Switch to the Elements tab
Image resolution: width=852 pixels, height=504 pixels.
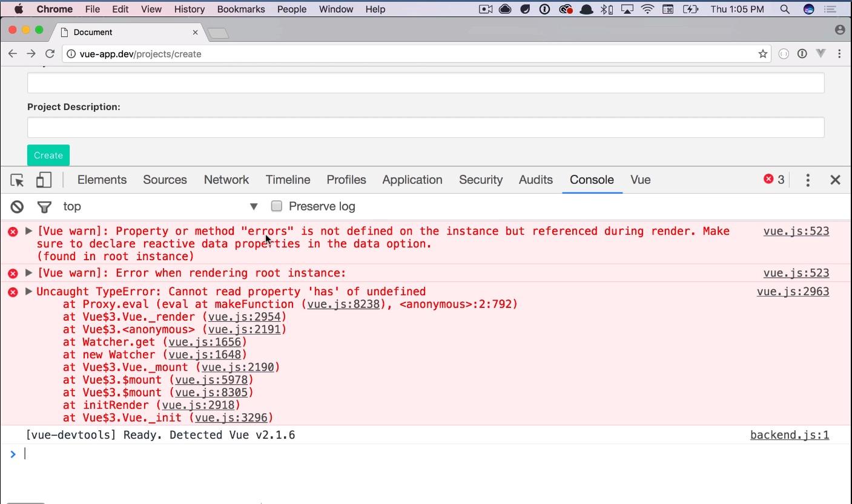102,180
